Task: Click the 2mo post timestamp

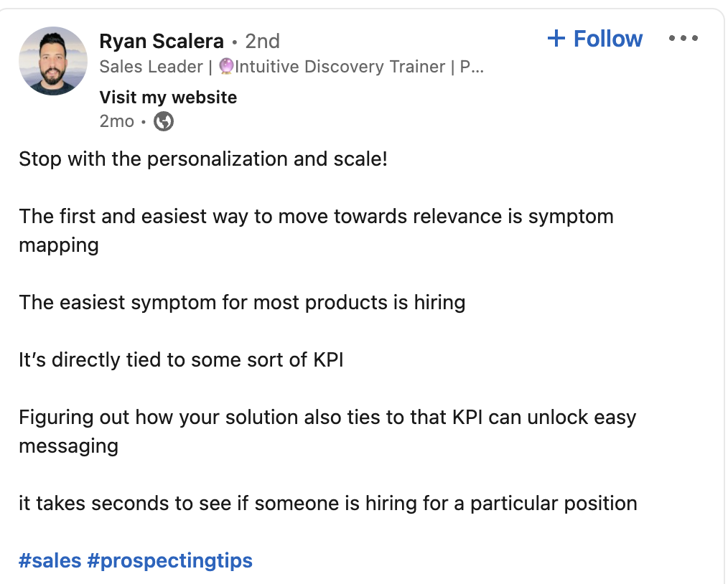Action: click(x=117, y=121)
